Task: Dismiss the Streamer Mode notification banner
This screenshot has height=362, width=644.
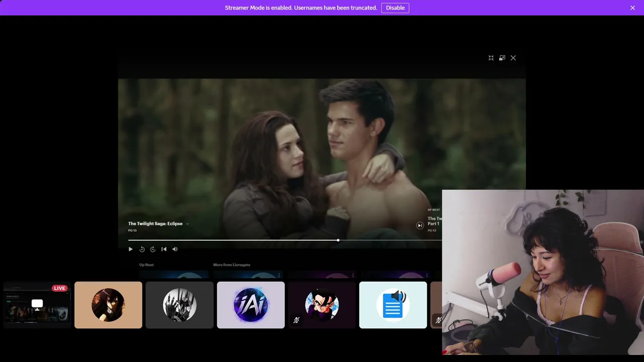Action: pyautogui.click(x=632, y=8)
